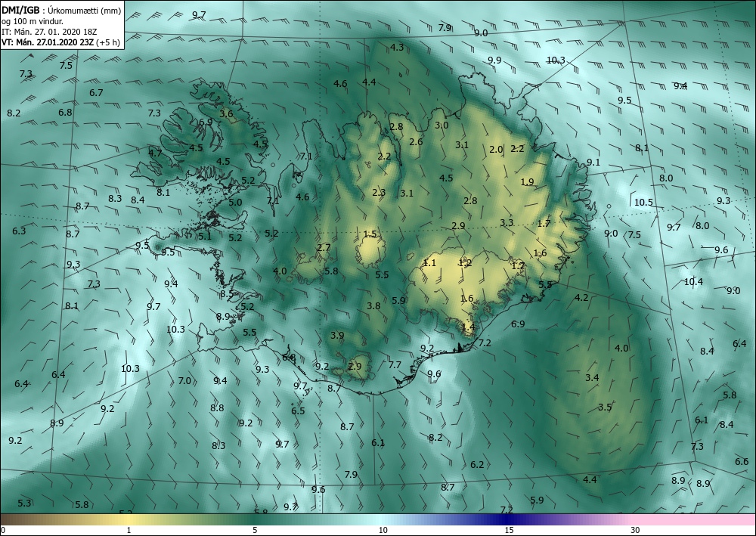Click the map value '8.8'

217,407
